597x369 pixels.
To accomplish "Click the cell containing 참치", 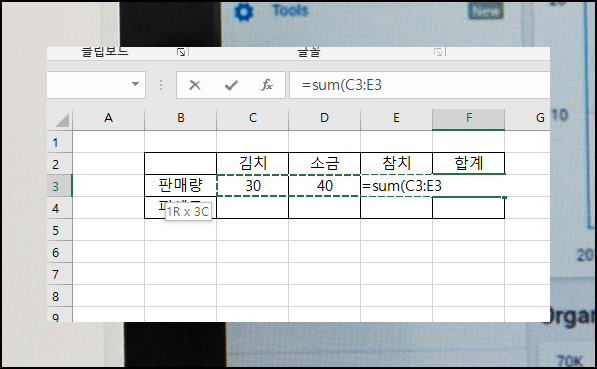I will pos(396,164).
